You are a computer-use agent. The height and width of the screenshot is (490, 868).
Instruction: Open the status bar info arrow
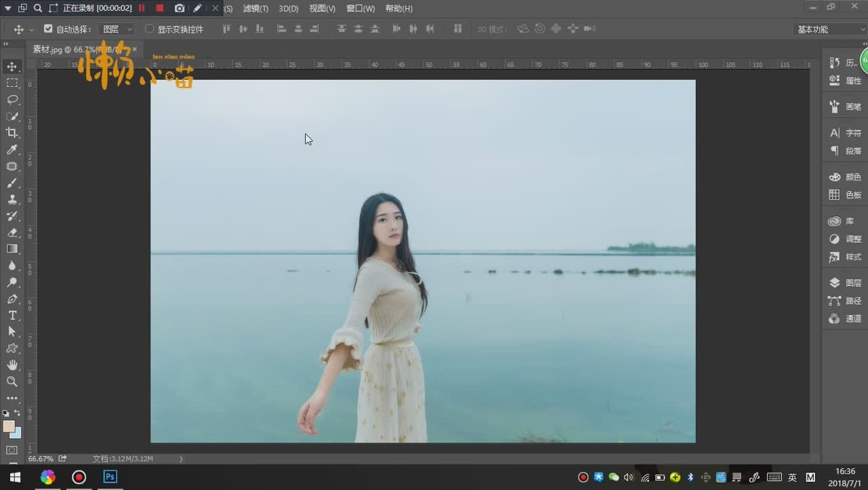180,459
